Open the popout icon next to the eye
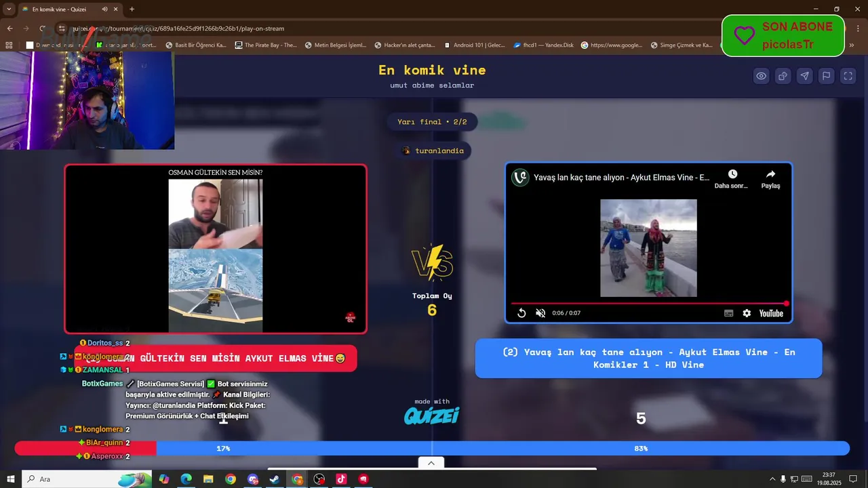Screen dimensions: 868x488 pos(783,76)
